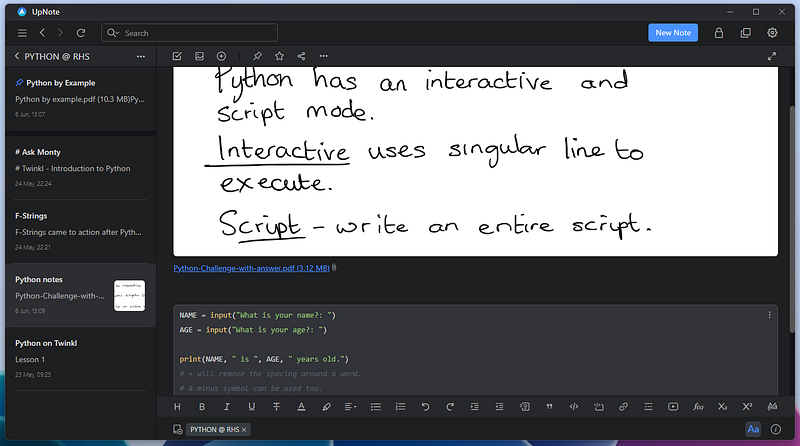Viewport: 800px width, 446px height.
Task: Share the note using the share icon
Action: [301, 57]
